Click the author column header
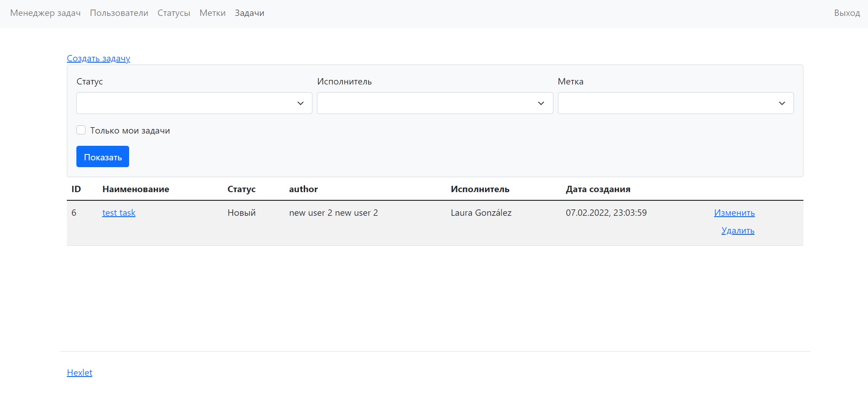The width and height of the screenshot is (868, 402). (303, 189)
